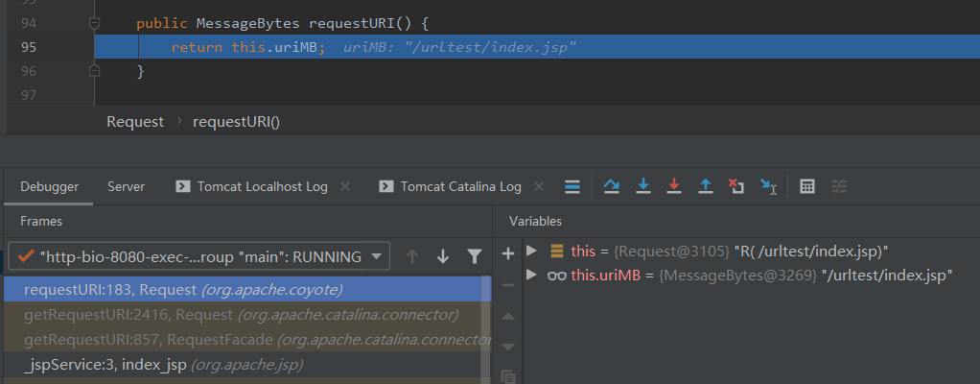Image resolution: width=980 pixels, height=384 pixels.
Task: Close the Tomcat Localhost Log tab
Action: click(345, 186)
